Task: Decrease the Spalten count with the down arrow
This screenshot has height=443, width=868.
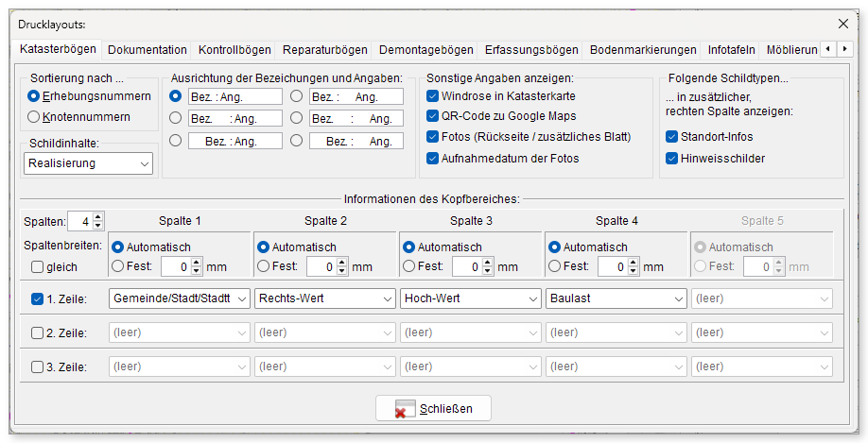Action: [x=98, y=225]
